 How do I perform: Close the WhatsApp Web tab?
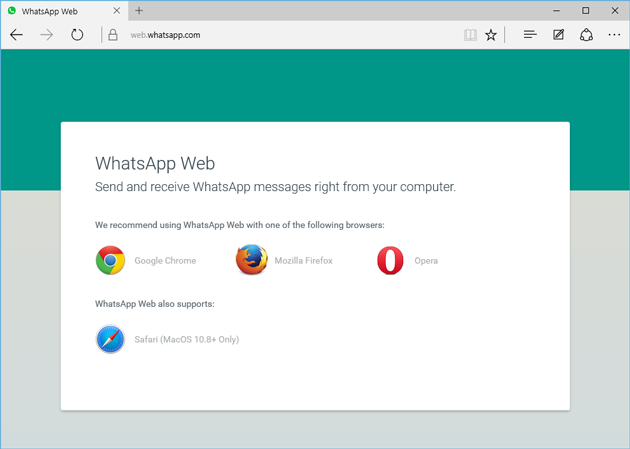point(117,11)
